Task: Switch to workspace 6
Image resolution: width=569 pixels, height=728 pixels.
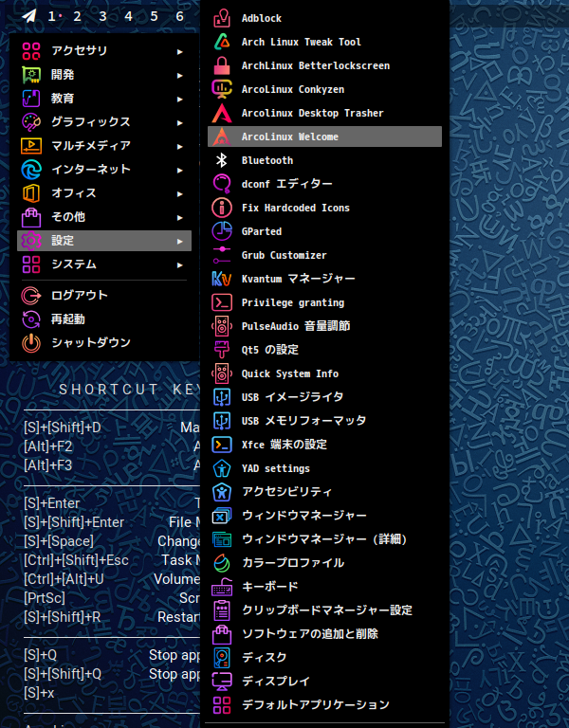Action: coord(179,17)
